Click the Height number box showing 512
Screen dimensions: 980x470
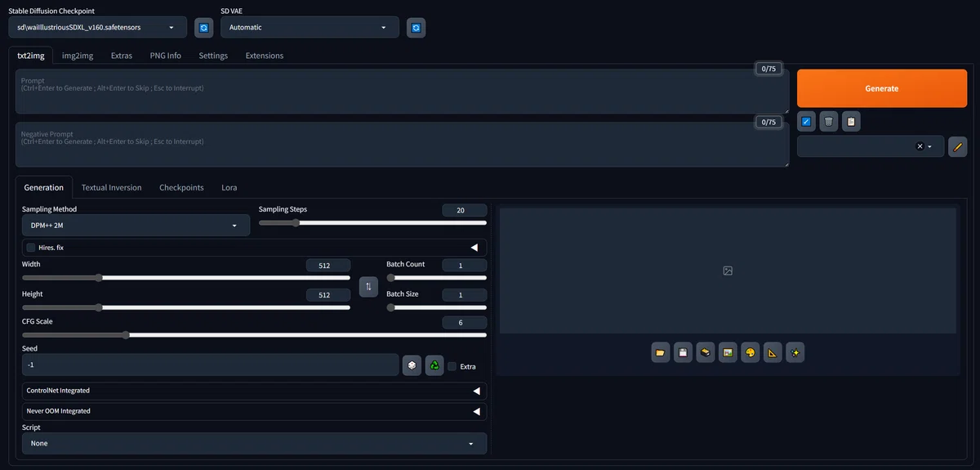[x=328, y=294]
